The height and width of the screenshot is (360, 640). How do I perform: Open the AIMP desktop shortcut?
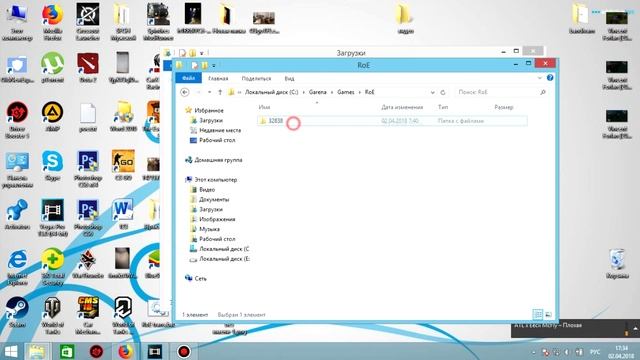[x=52, y=117]
